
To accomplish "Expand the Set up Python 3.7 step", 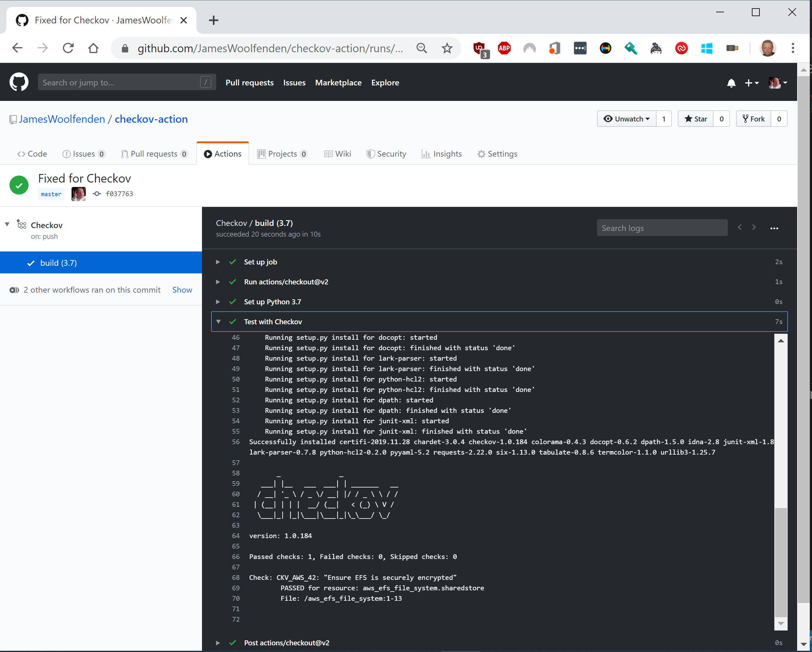I will 218,302.
